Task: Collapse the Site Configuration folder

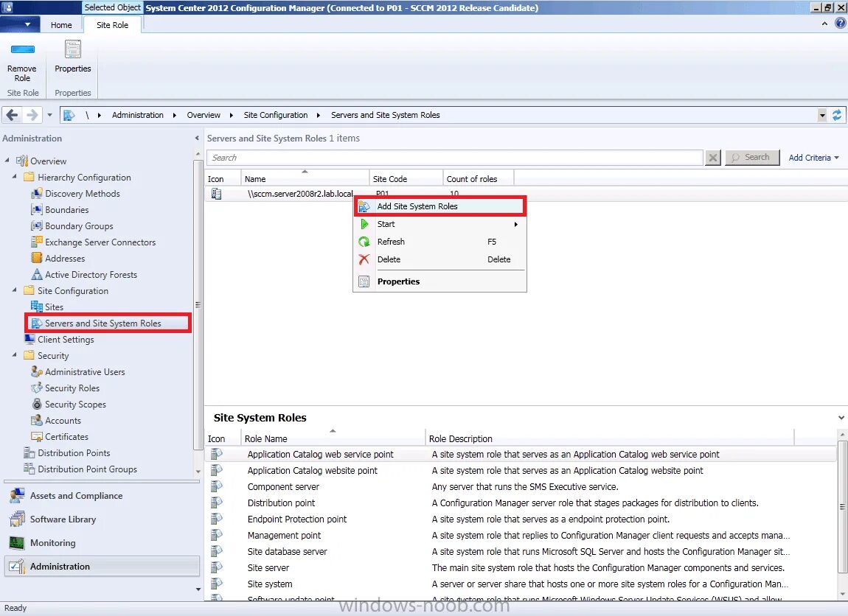Action: point(15,290)
